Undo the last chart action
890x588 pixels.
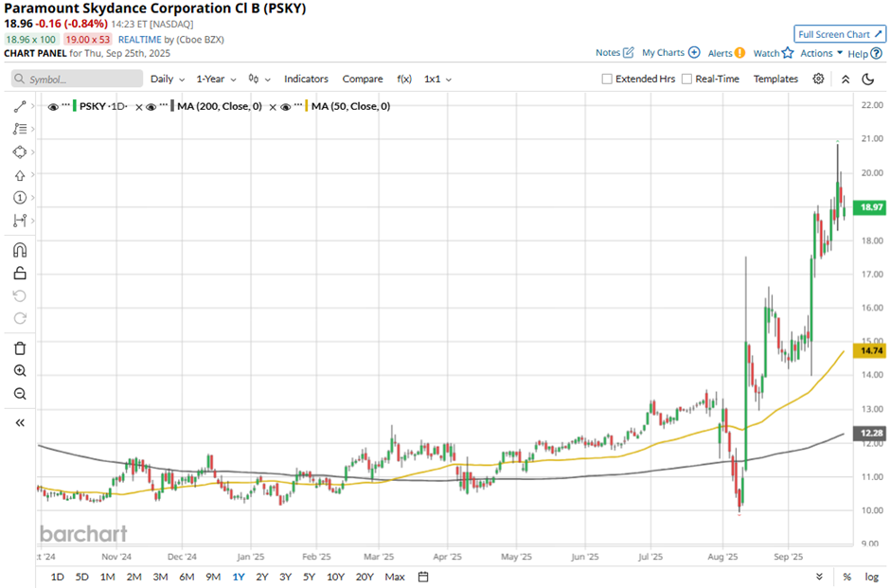pos(20,295)
